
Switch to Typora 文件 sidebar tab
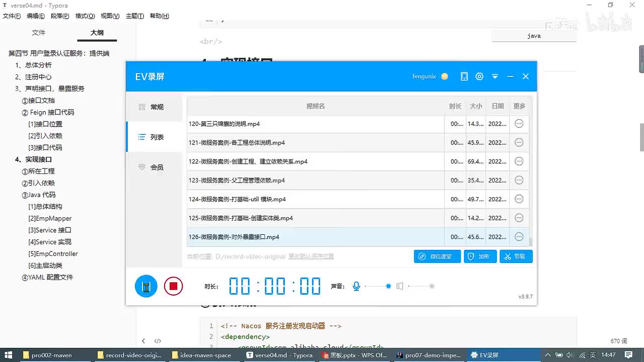pyautogui.click(x=39, y=33)
